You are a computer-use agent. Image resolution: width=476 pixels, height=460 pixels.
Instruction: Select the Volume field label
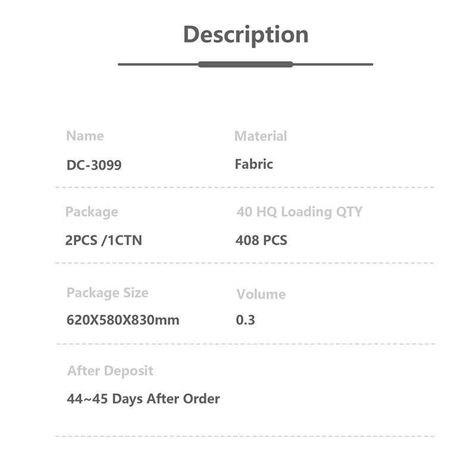[261, 294]
